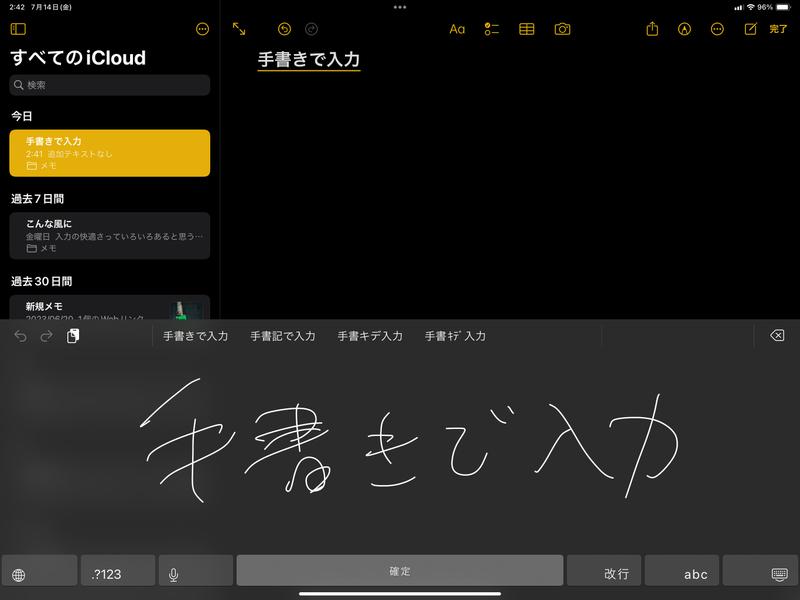Open the note's more options ellipsis

pos(714,30)
